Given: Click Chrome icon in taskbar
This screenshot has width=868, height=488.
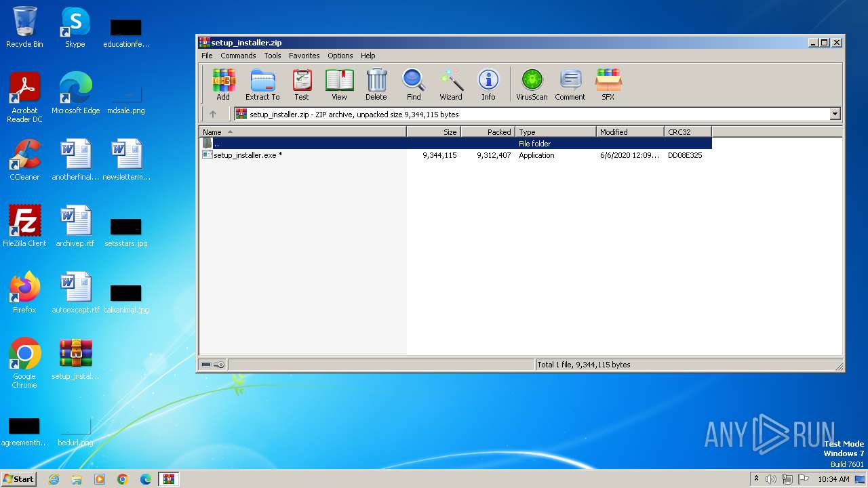Looking at the screenshot, I should 123,479.
